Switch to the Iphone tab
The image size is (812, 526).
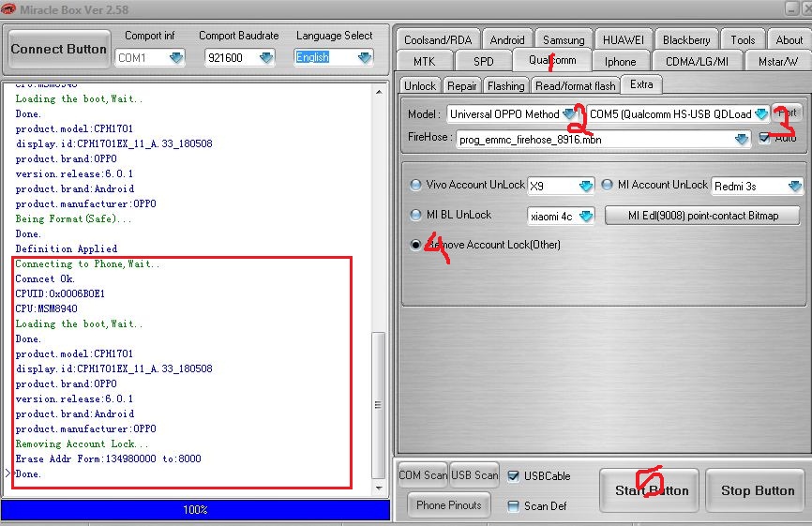click(620, 62)
